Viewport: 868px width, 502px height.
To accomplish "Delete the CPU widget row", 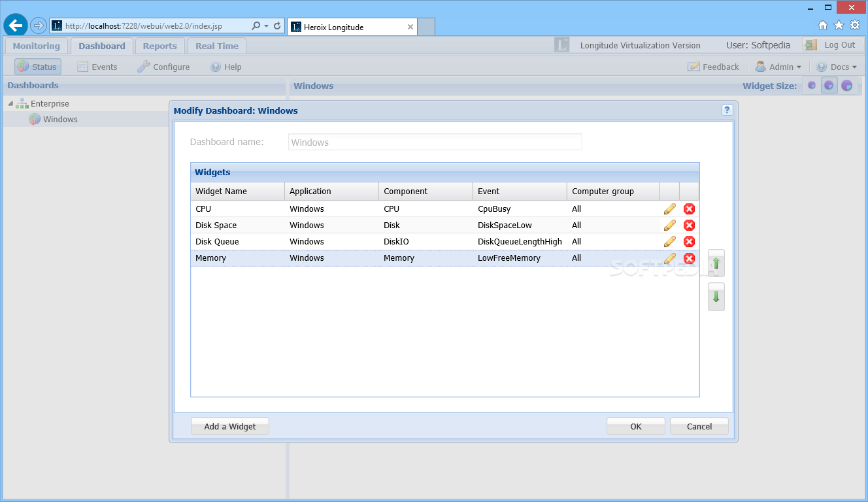I will pyautogui.click(x=689, y=209).
